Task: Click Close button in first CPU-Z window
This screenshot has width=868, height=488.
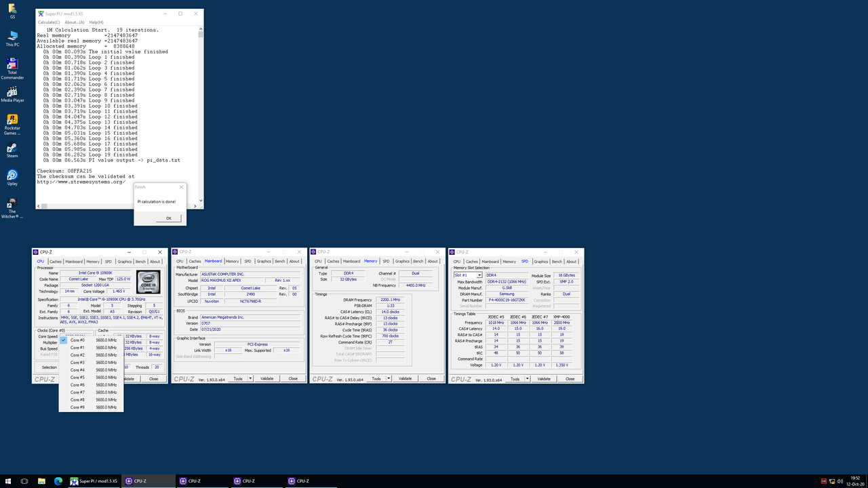Action: point(154,379)
